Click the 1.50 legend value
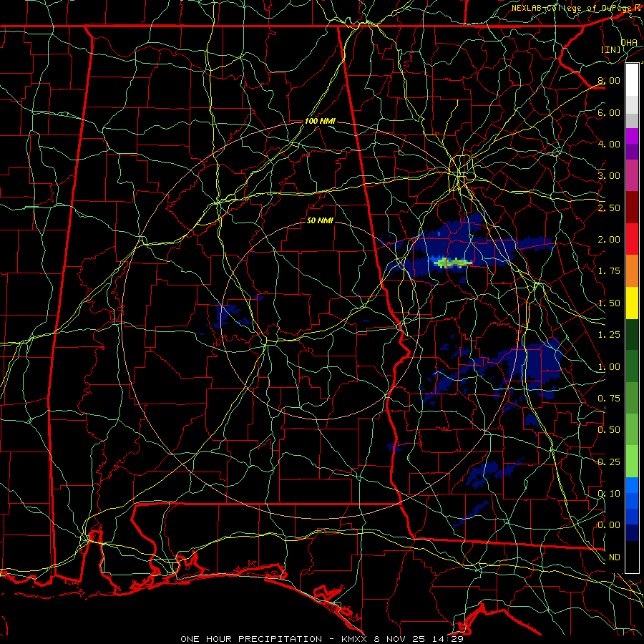The image size is (644, 644). coord(609,303)
